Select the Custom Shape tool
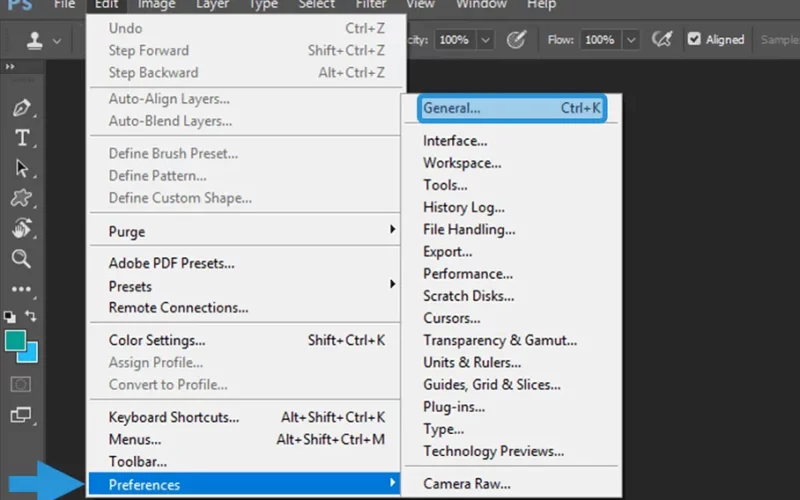Image resolution: width=800 pixels, height=500 pixels. 21,198
